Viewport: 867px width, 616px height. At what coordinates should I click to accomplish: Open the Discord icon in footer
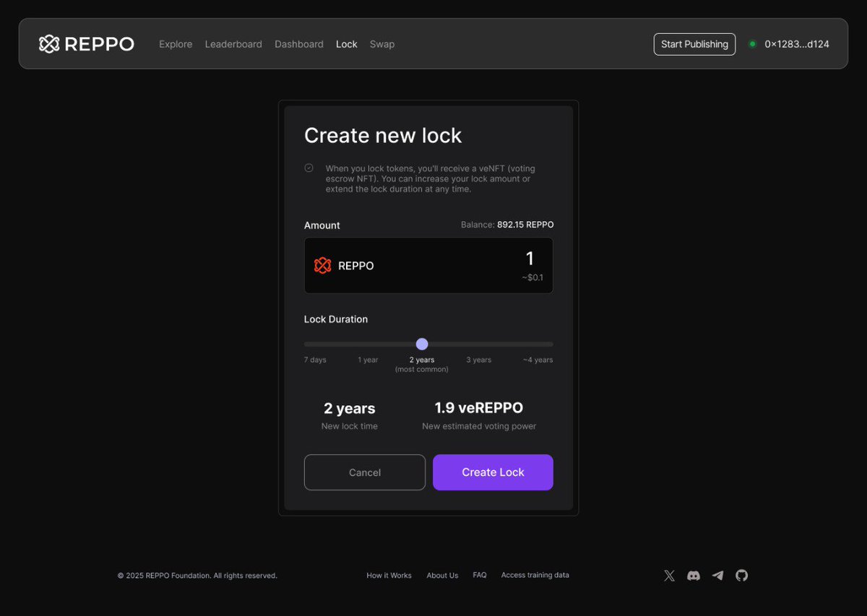[694, 576]
